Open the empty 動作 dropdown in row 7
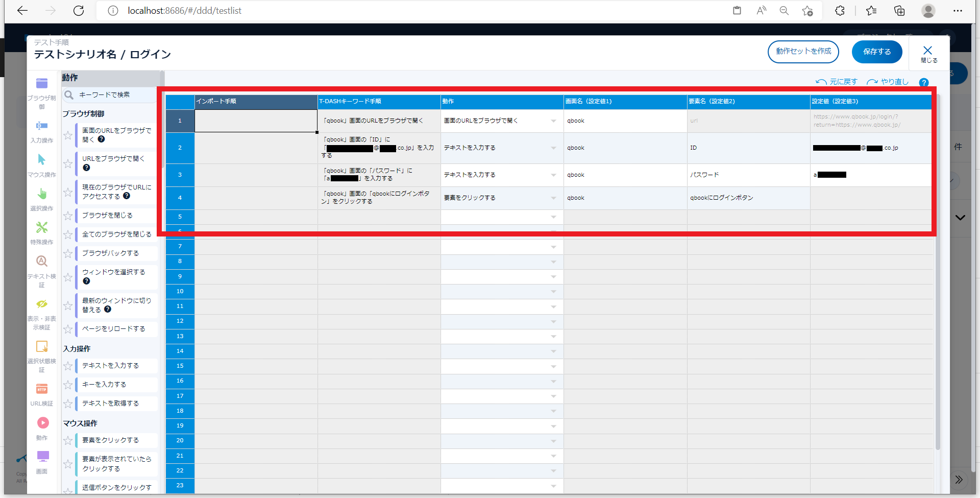This screenshot has width=980, height=498. point(553,247)
